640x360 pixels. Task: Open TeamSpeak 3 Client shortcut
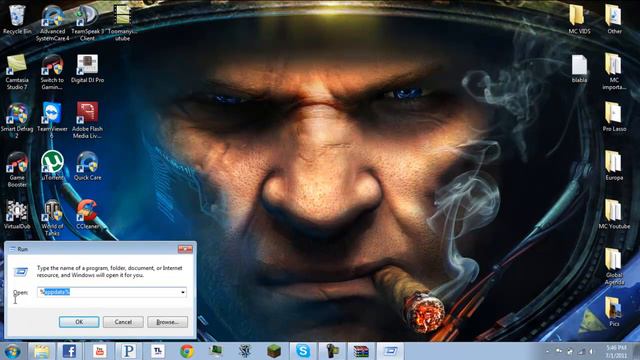tap(87, 23)
